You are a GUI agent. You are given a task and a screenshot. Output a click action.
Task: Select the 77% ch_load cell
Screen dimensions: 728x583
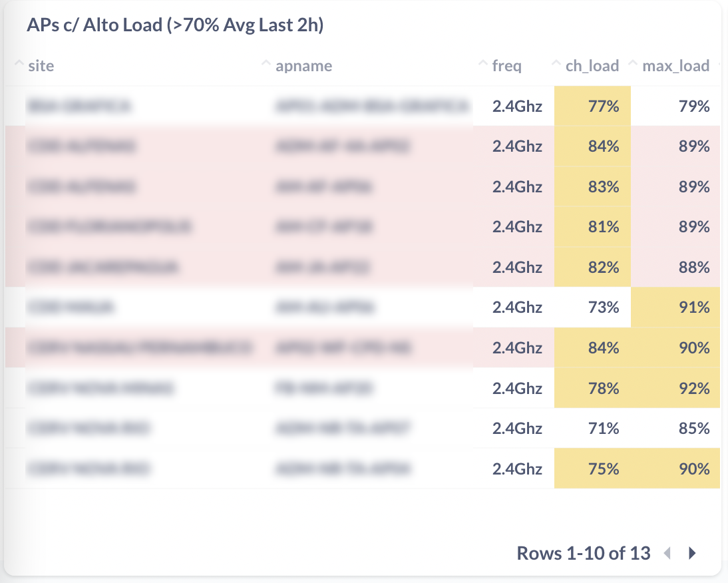click(x=592, y=106)
